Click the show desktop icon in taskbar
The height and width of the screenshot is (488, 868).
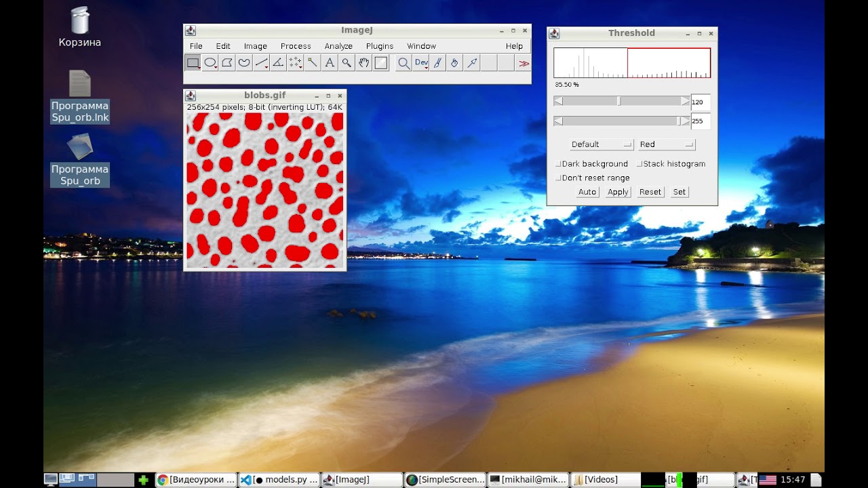point(51,480)
